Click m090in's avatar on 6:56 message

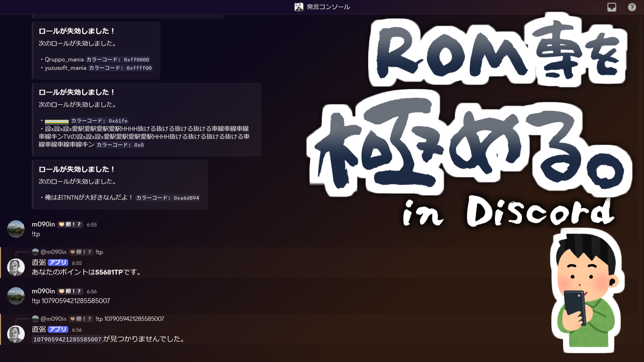[x=16, y=296]
